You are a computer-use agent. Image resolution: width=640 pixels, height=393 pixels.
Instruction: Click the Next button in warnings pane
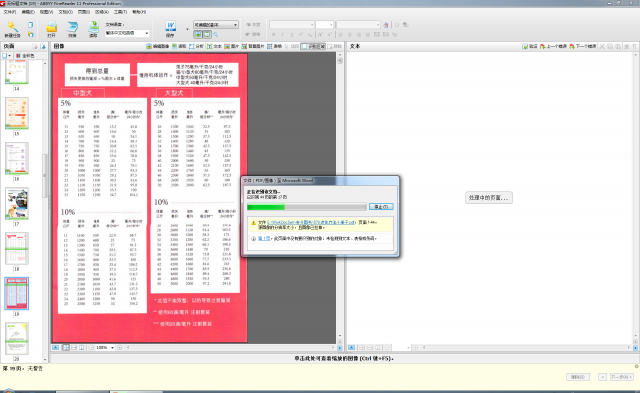622,377
